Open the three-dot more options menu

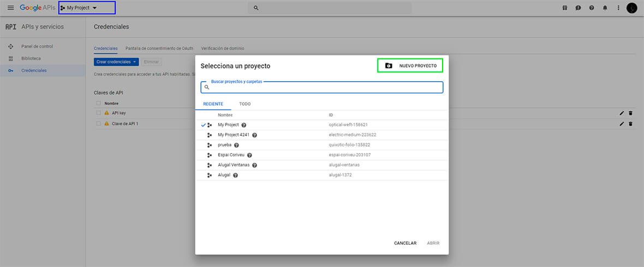618,8
